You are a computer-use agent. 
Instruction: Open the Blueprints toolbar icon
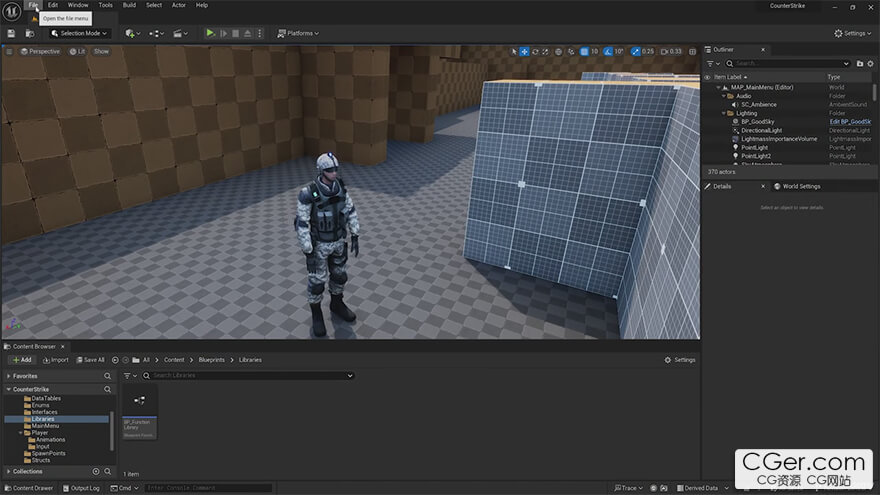[156, 34]
